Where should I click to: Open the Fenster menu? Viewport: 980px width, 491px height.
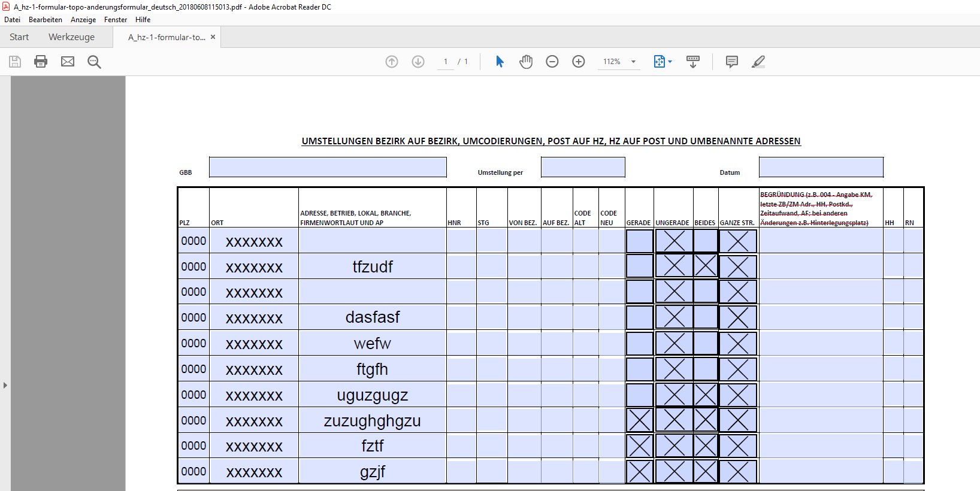[116, 20]
